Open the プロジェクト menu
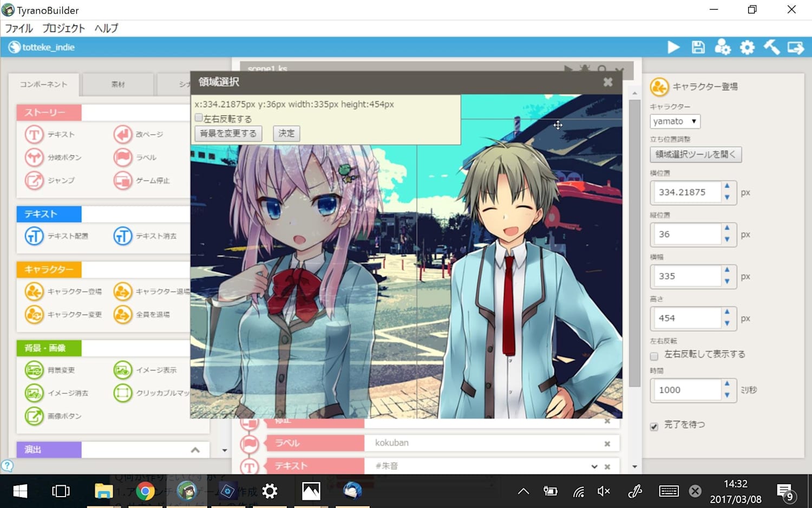The height and width of the screenshot is (508, 812). 63,28
